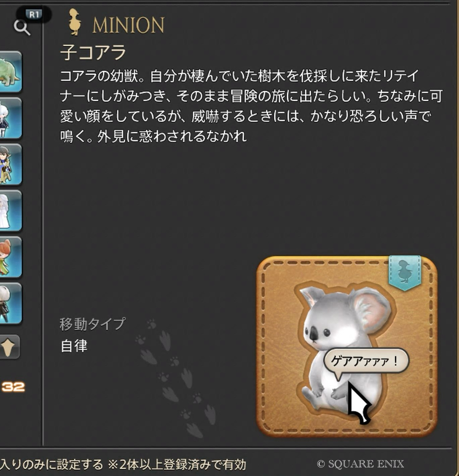The height and width of the screenshot is (476, 459).
Task: Select the green triceratops minion icon
Action: [x=11, y=72]
